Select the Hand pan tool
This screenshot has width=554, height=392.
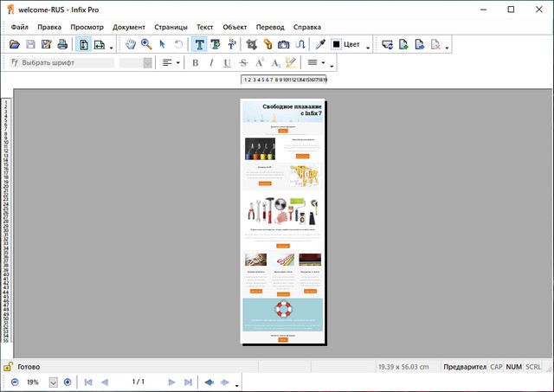(x=131, y=44)
